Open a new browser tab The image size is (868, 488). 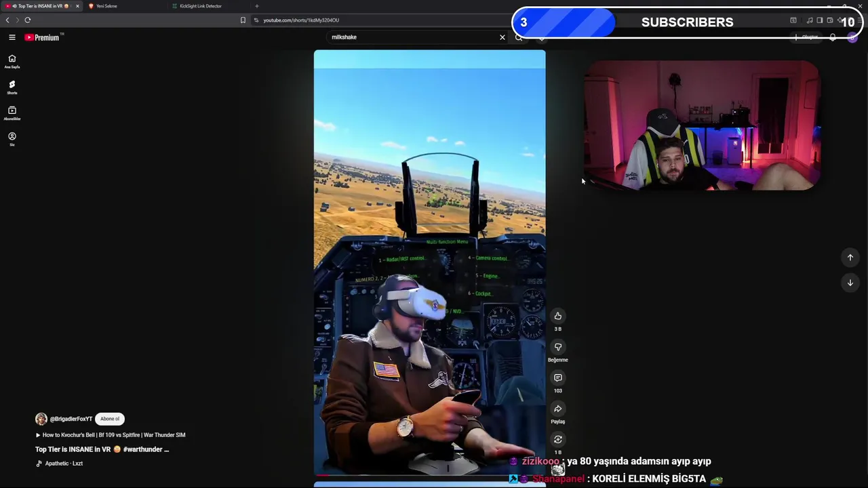(x=256, y=6)
